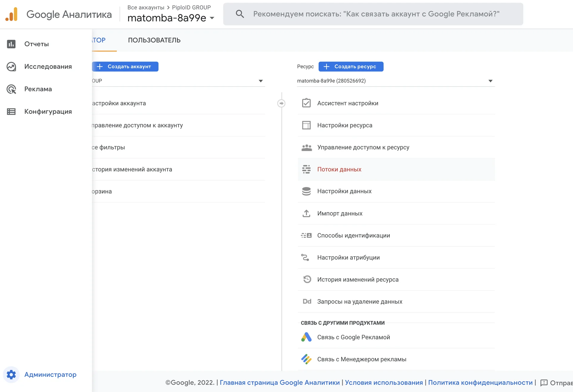The width and height of the screenshot is (573, 392).
Task: Click the Настройки атрибуции path icon
Action: click(x=305, y=257)
